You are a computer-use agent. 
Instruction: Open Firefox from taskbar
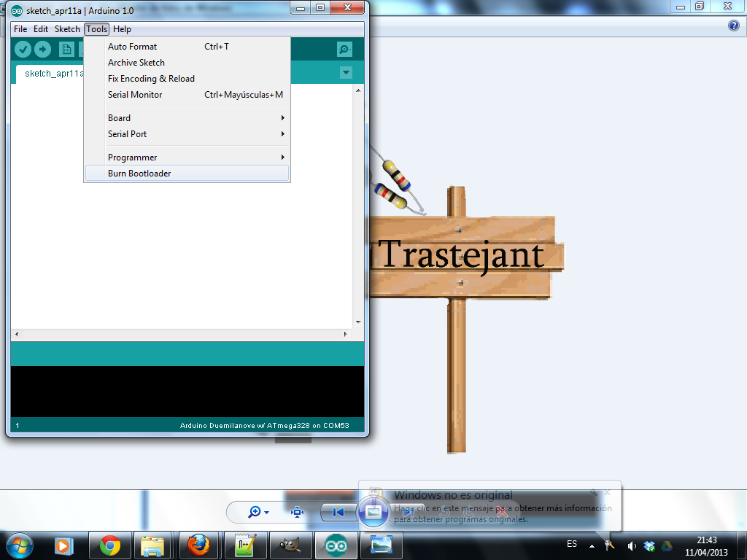[x=198, y=545]
